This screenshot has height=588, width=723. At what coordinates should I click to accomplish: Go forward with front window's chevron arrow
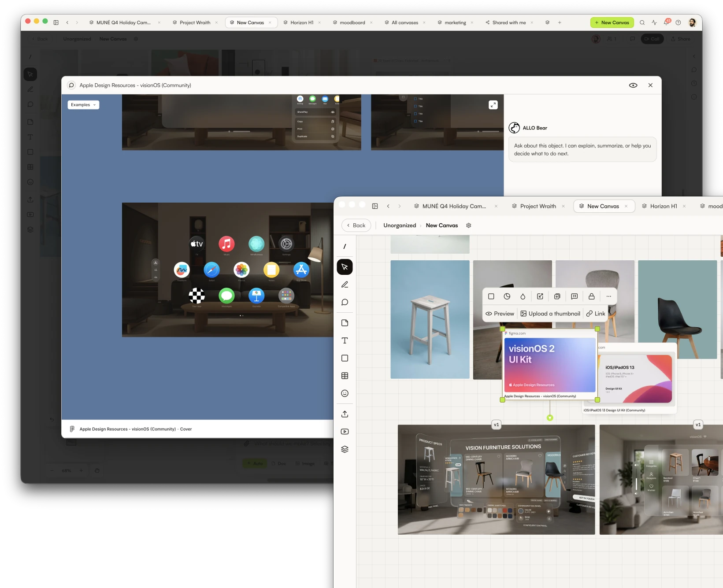400,206
